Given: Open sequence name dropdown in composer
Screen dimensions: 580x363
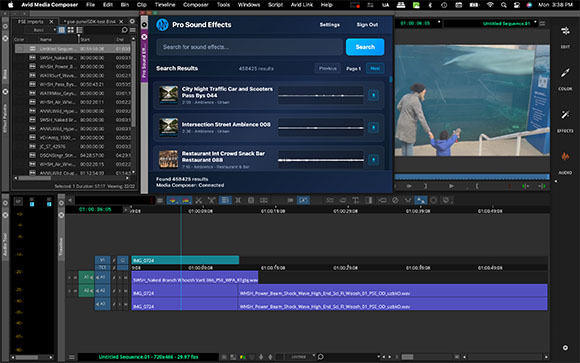Looking at the screenshot, I should (x=536, y=23).
